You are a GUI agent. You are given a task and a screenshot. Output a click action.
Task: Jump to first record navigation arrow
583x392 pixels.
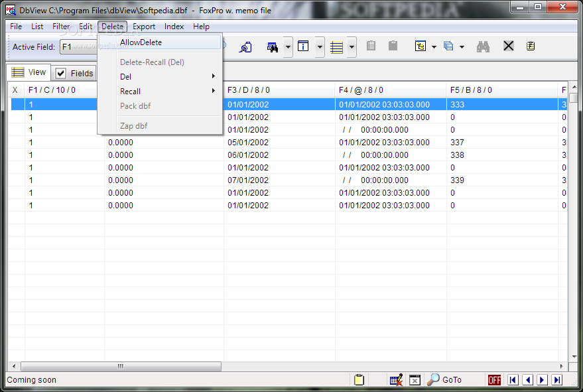(513, 379)
